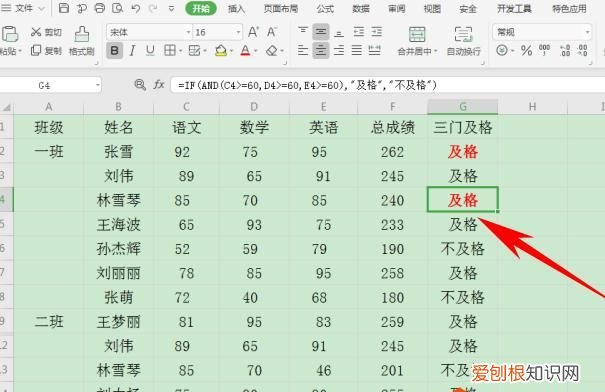Click the decrease decimal places icon
Image resolution: width=605 pixels, height=392 pixels.
[x=582, y=51]
